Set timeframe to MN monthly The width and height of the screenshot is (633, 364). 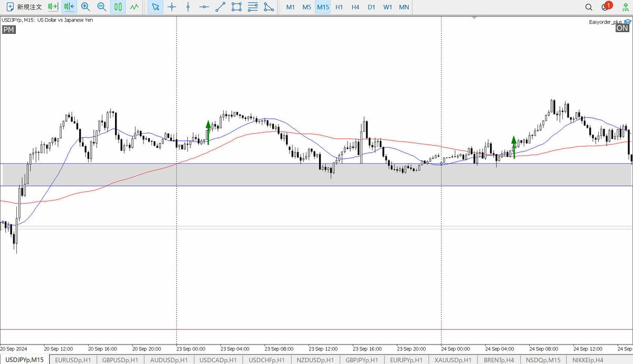(x=404, y=7)
